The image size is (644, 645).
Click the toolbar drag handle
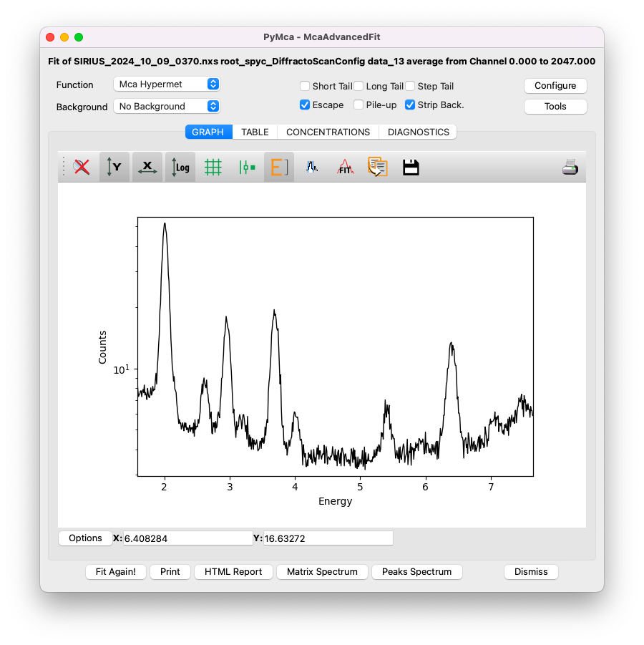pyautogui.click(x=64, y=167)
